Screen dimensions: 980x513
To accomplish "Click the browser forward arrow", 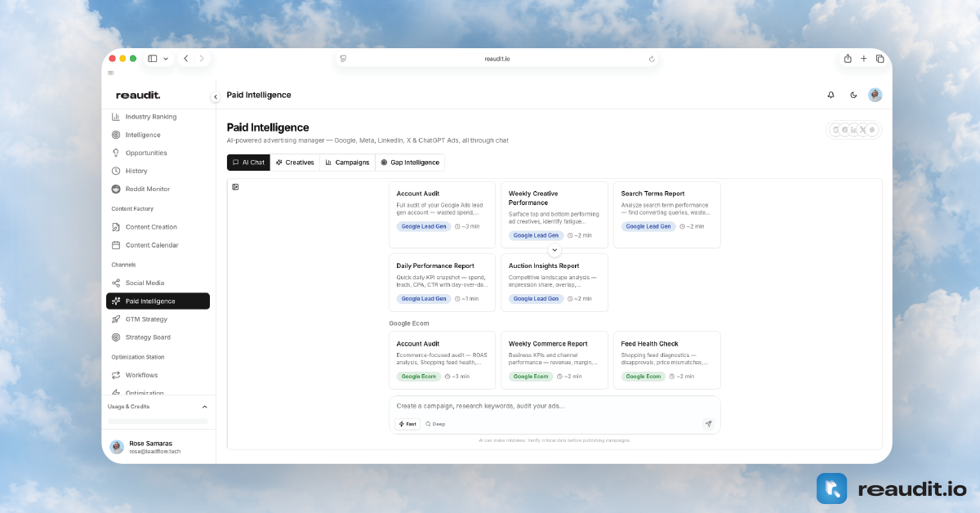I will click(x=202, y=59).
